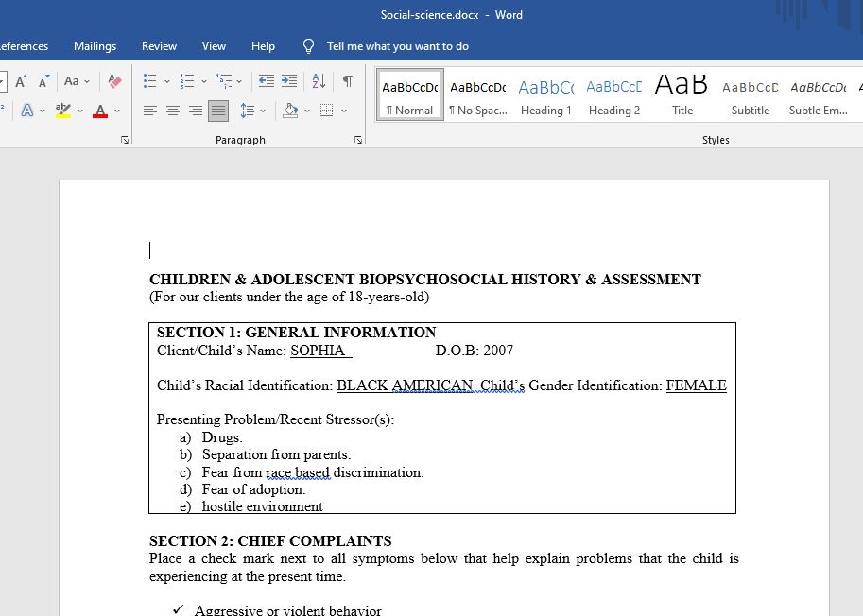Open the Text Effects dropdown arrow
863x616 pixels.
coord(43,111)
